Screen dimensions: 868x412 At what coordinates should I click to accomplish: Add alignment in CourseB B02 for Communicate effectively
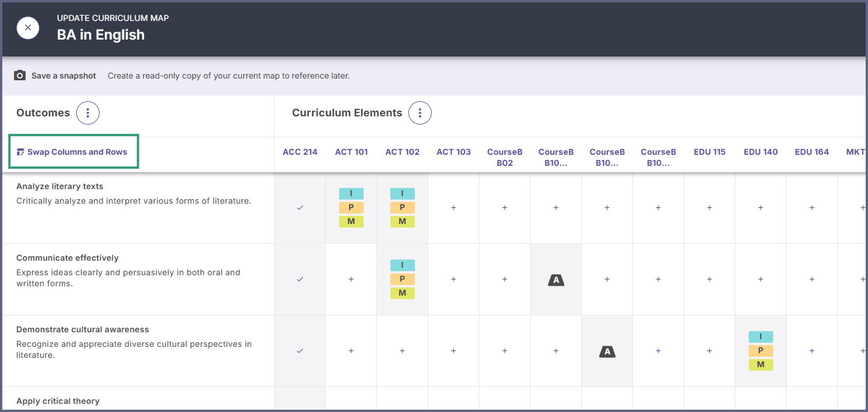click(x=505, y=279)
